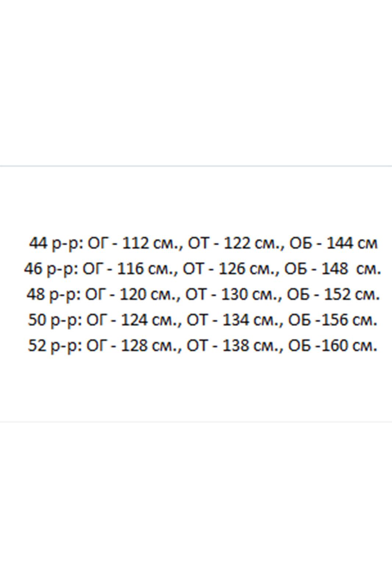This screenshot has height=588, width=392.
Task: Click the text ОБ -156 см.
Action: click(333, 320)
